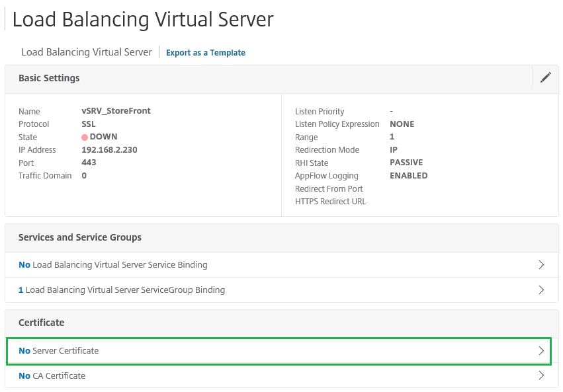Open Export as a Template
Screen dimensions: 563x392
point(205,52)
